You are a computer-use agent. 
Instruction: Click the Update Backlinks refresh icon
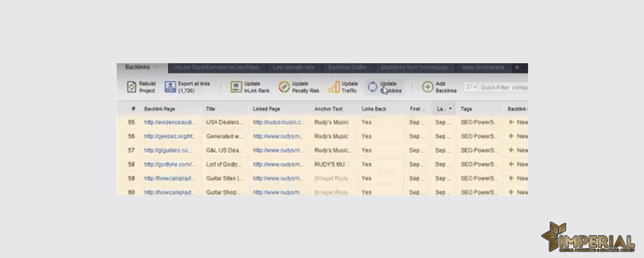point(372,87)
